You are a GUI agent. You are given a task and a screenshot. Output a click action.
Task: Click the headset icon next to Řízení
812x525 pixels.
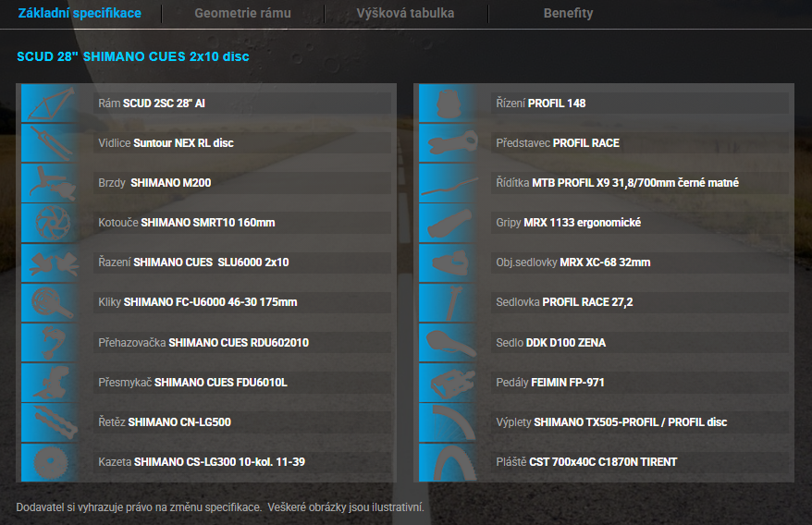pyautogui.click(x=448, y=103)
